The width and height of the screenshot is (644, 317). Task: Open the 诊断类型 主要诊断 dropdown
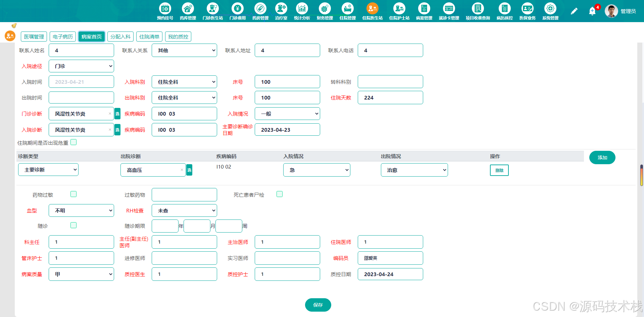tap(48, 170)
